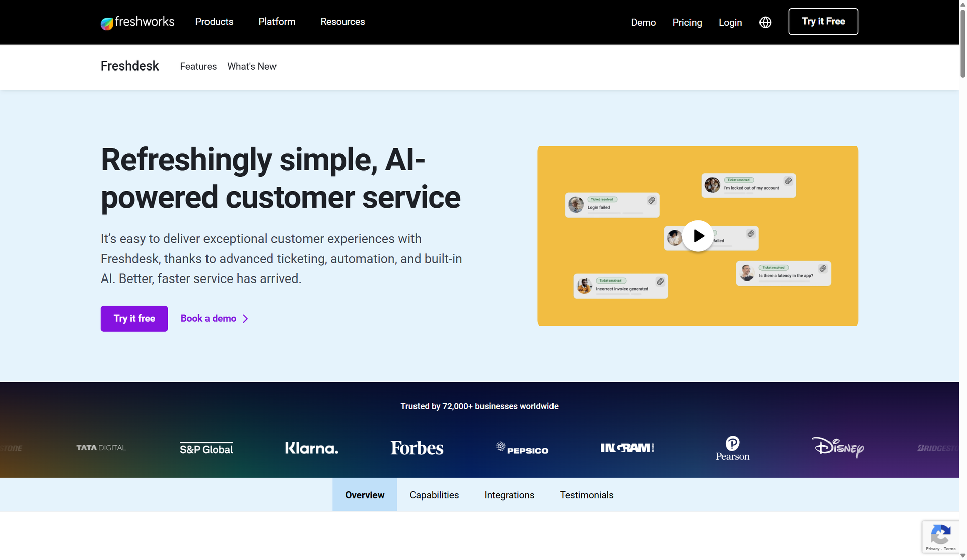Switch to the Testimonials tab
This screenshot has width=967, height=560.
[x=586, y=495]
